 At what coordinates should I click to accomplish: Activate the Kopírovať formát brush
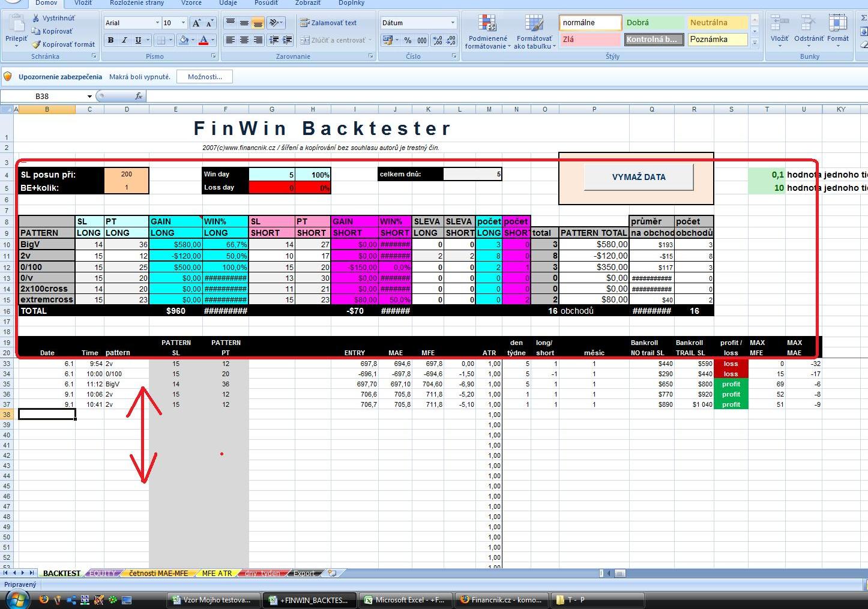click(36, 44)
